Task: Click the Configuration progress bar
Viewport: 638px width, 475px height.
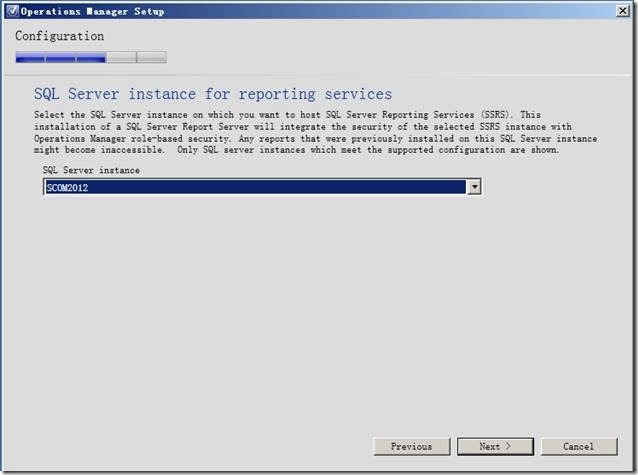Action: 91,57
